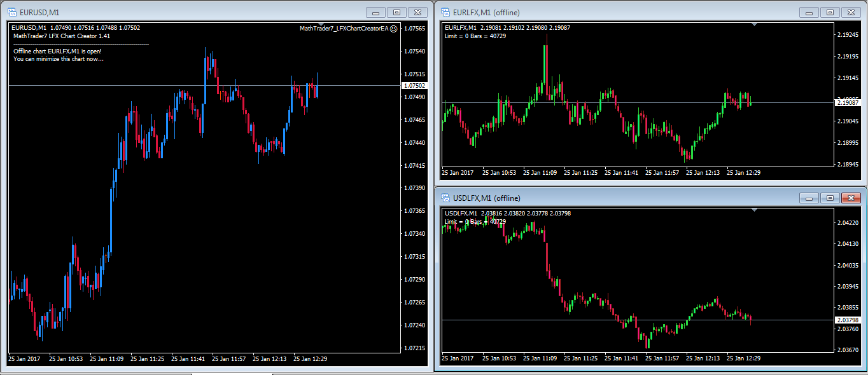Close the EURUSD,M1 chart window
This screenshot has height=375, width=868.
point(417,12)
